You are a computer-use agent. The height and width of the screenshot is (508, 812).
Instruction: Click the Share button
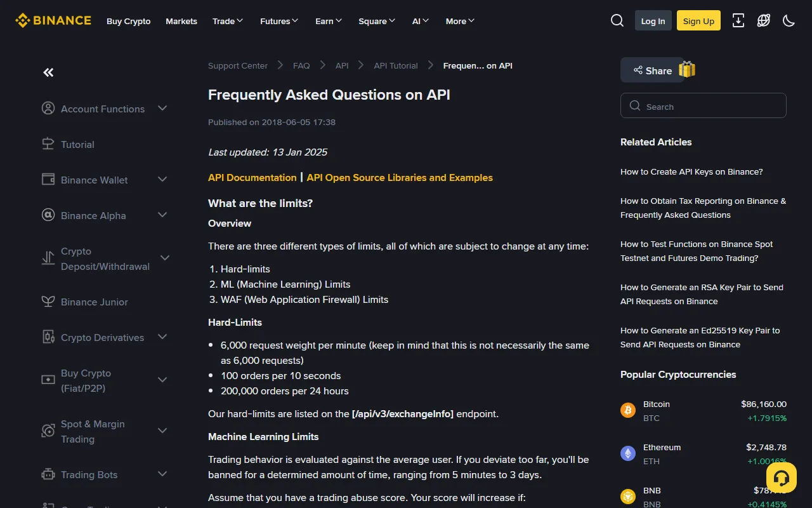pyautogui.click(x=652, y=70)
